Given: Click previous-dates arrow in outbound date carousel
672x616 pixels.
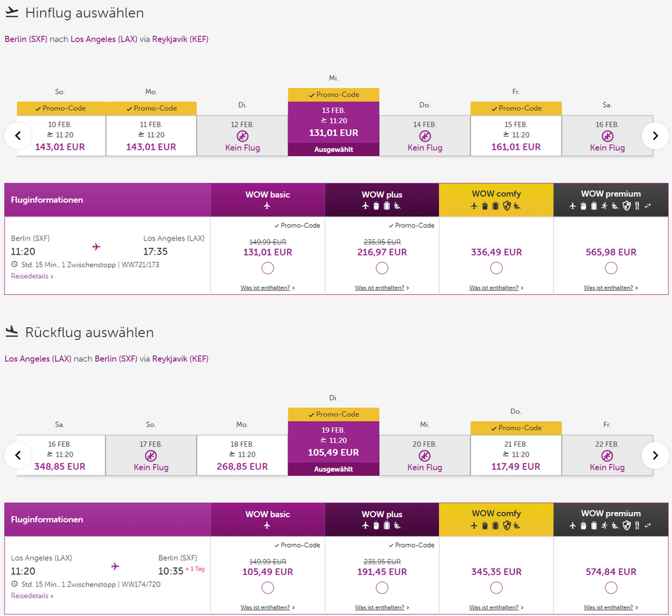Looking at the screenshot, I should tap(18, 136).
